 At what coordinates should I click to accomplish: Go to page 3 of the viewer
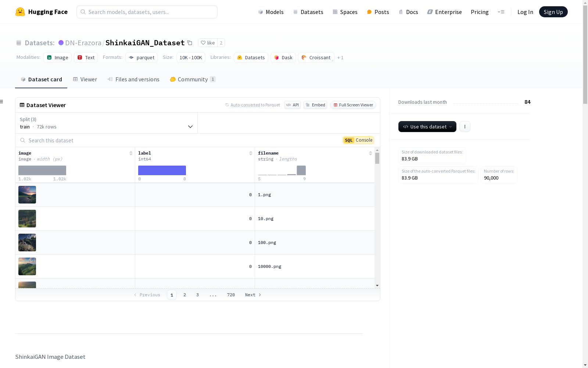tap(197, 295)
